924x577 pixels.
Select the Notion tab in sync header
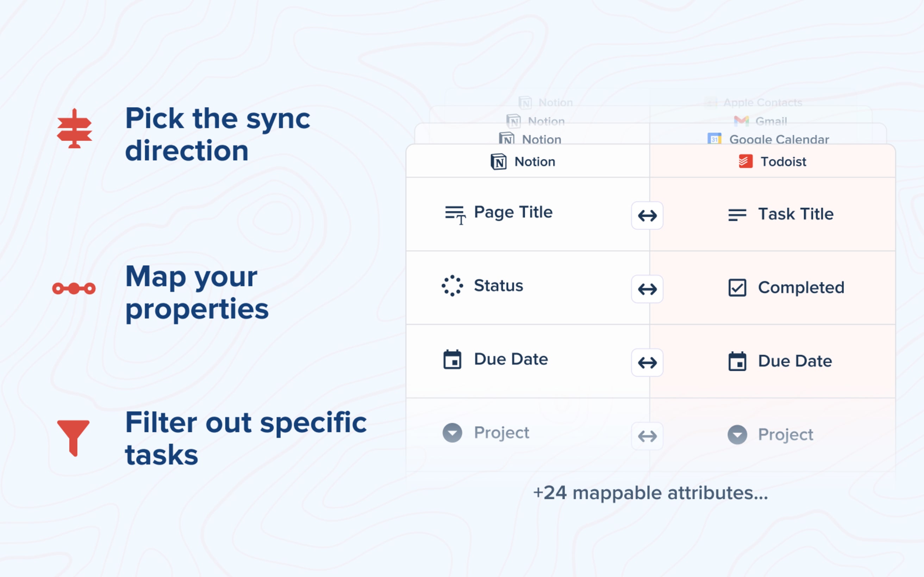pos(525,161)
